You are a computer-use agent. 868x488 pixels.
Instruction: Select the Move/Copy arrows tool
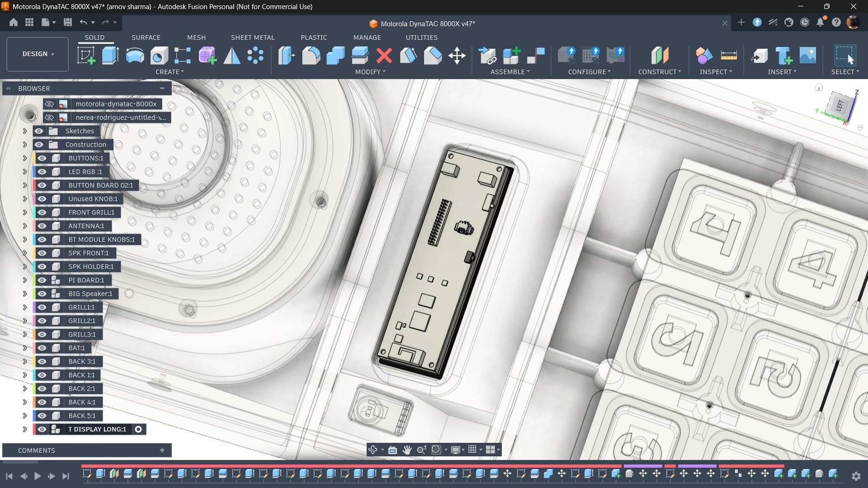(x=457, y=56)
